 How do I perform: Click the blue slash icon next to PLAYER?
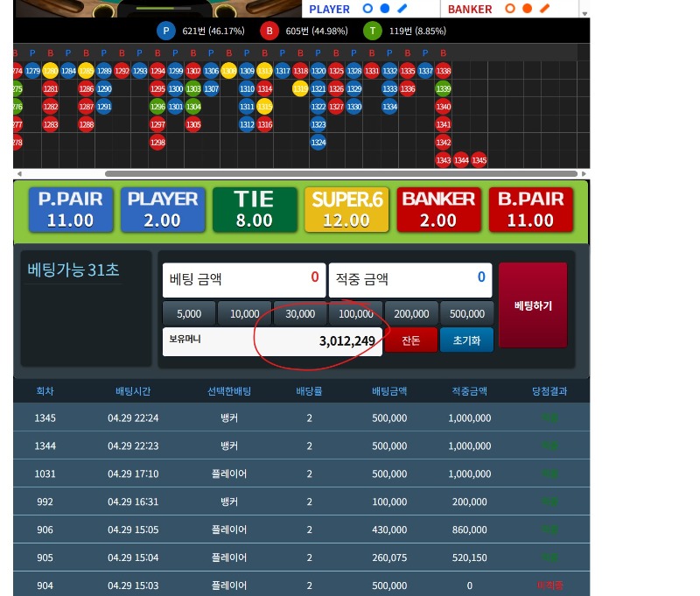402,9
